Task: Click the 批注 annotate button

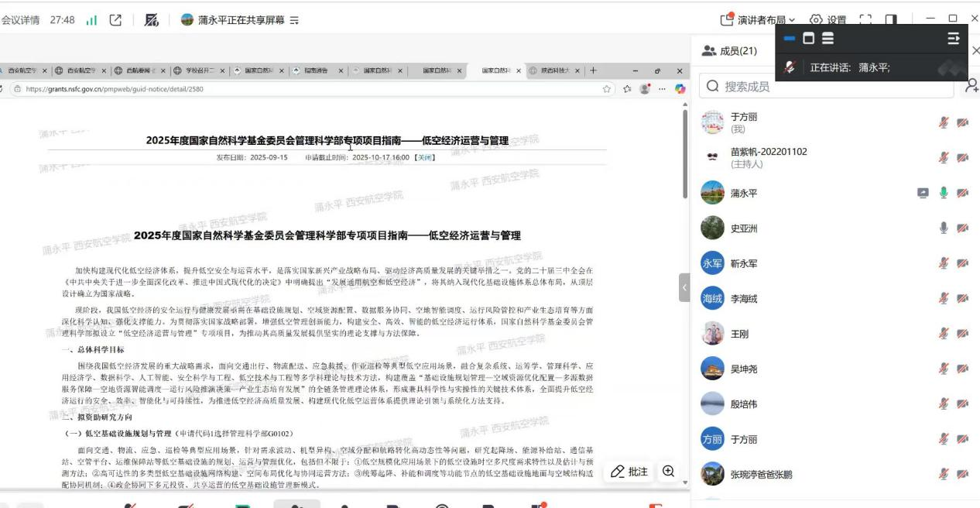Action: coord(629,472)
